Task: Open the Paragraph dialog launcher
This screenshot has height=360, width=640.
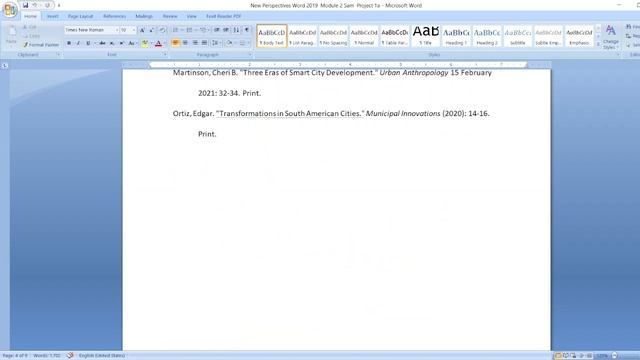Action: [250, 54]
